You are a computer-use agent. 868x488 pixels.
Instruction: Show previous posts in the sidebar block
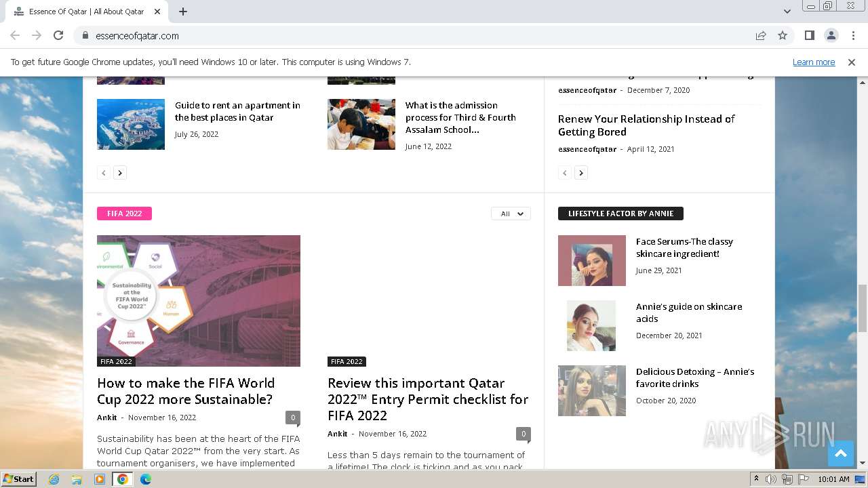tap(565, 173)
